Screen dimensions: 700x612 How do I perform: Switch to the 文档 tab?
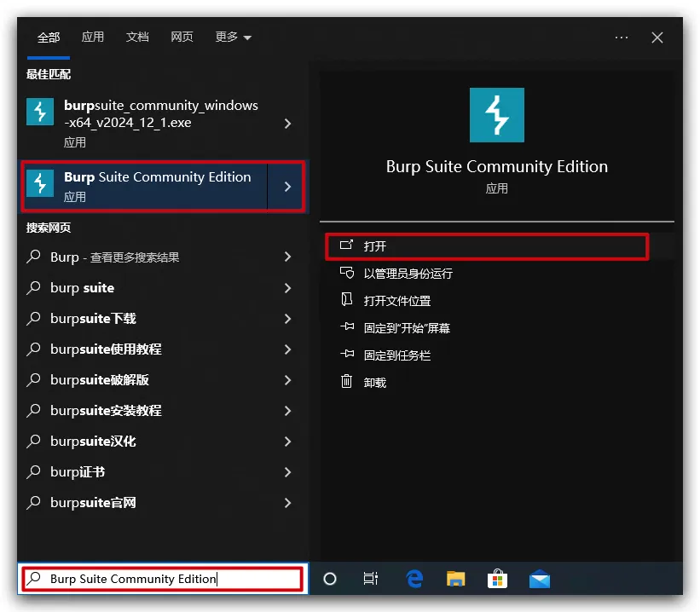point(137,38)
